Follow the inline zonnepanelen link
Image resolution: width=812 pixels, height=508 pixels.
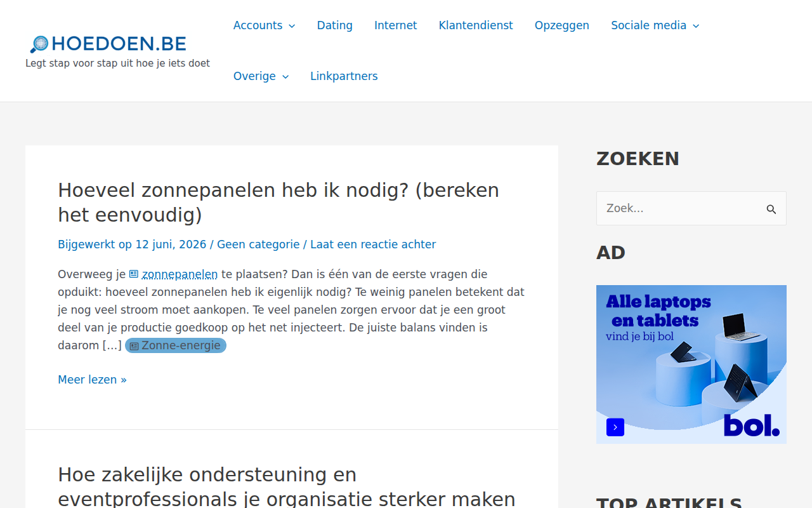[x=180, y=274]
